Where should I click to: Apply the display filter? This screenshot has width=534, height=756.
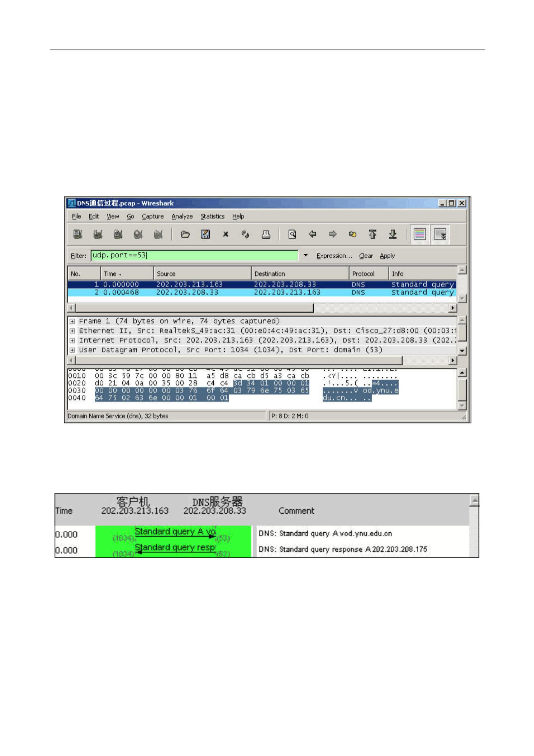(387, 256)
